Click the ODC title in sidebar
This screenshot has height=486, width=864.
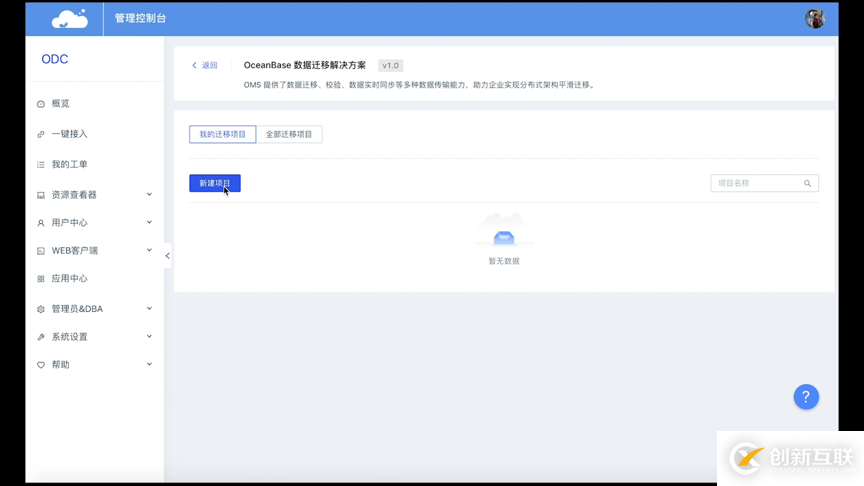[55, 59]
